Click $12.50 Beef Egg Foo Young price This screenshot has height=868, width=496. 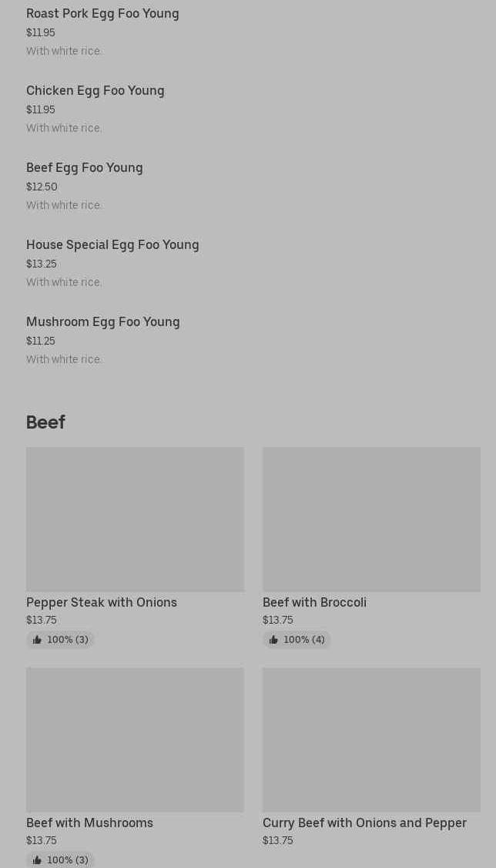(42, 187)
